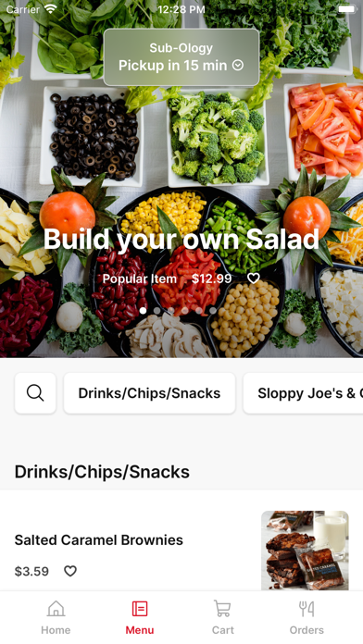The image size is (363, 644).
Task: Open the menu search magnifier icon
Action: click(35, 393)
